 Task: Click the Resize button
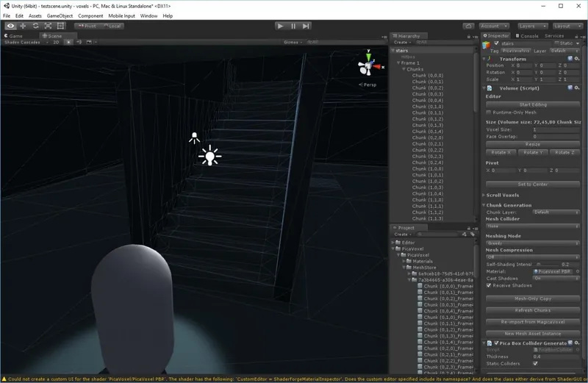pos(533,144)
